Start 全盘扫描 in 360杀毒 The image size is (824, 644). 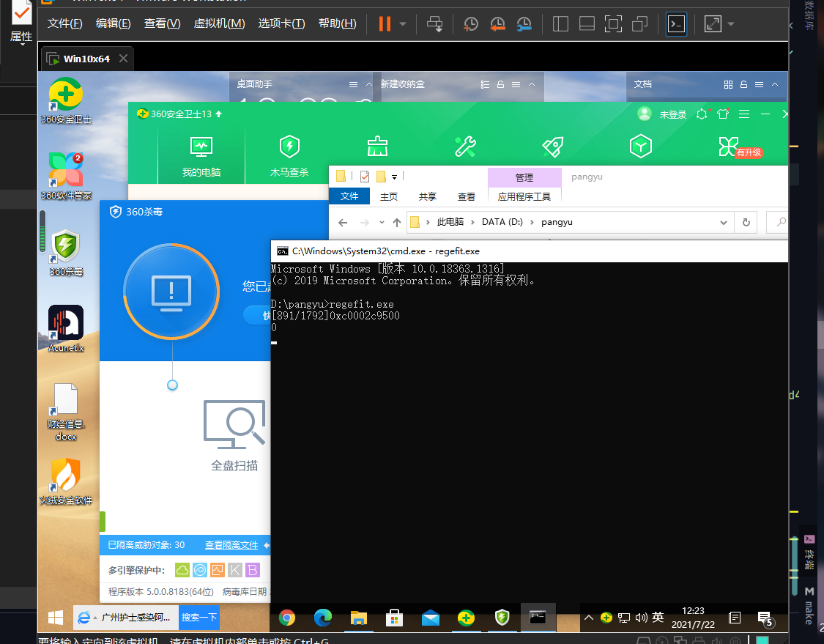pos(234,436)
